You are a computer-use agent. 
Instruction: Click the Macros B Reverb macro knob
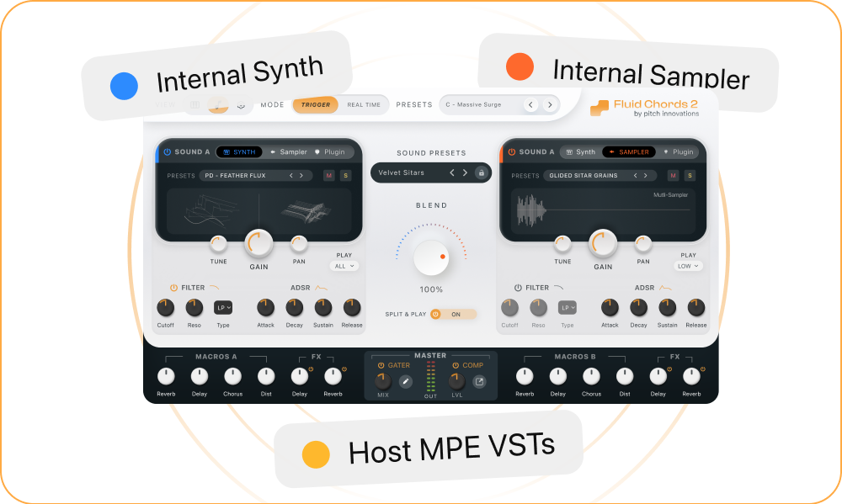click(525, 376)
